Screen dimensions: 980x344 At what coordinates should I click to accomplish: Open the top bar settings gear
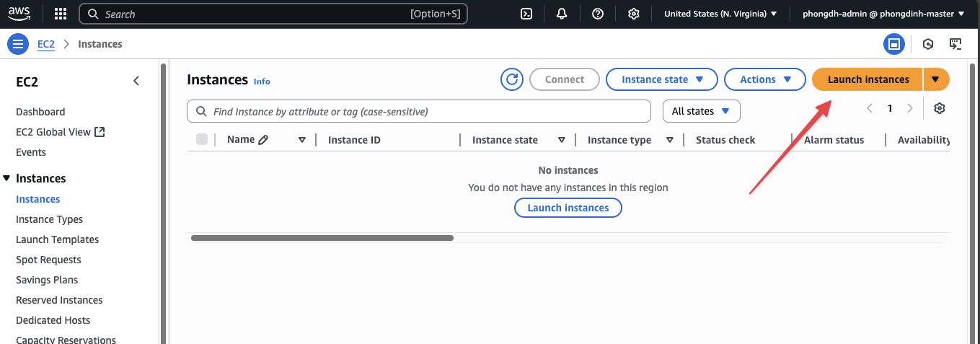click(634, 14)
